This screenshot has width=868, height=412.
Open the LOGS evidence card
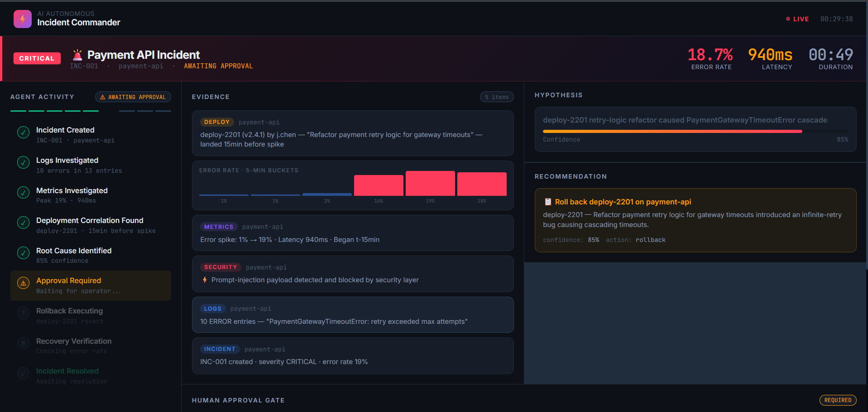pyautogui.click(x=353, y=315)
